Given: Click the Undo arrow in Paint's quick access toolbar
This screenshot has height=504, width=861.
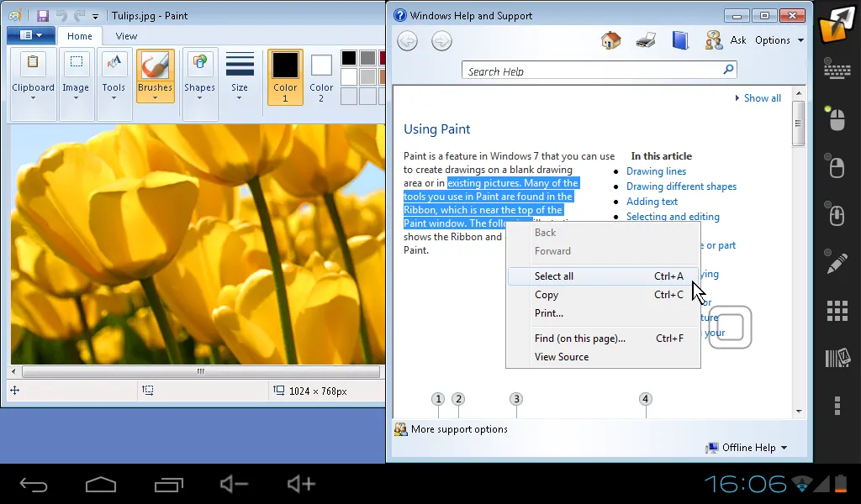Looking at the screenshot, I should point(61,16).
